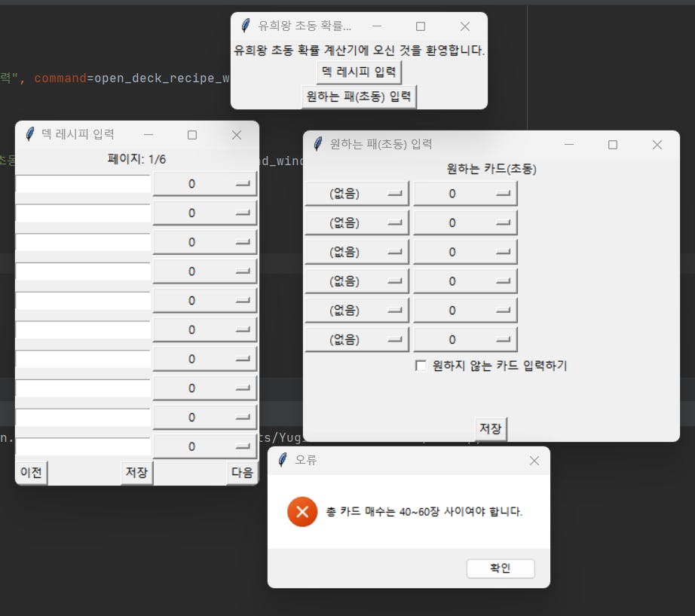Click fifth card name field in deck recipe
Screen dimensions: 695x616
point(84,301)
